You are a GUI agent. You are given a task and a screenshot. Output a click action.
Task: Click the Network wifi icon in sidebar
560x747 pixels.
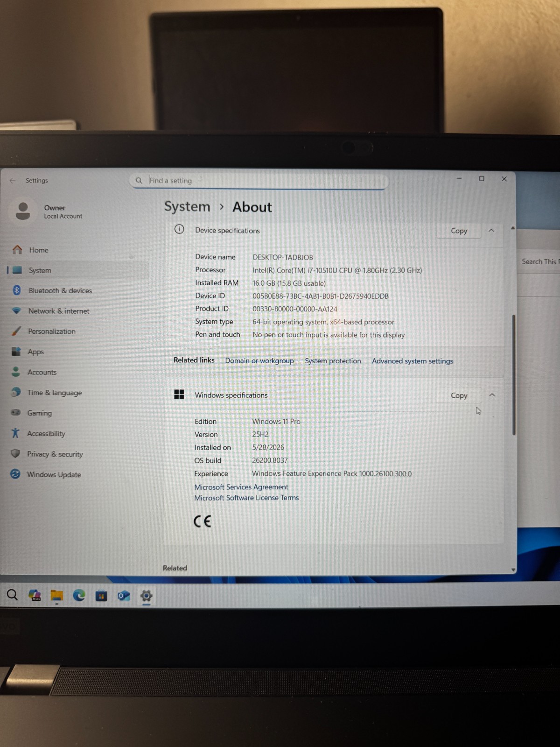[17, 310]
